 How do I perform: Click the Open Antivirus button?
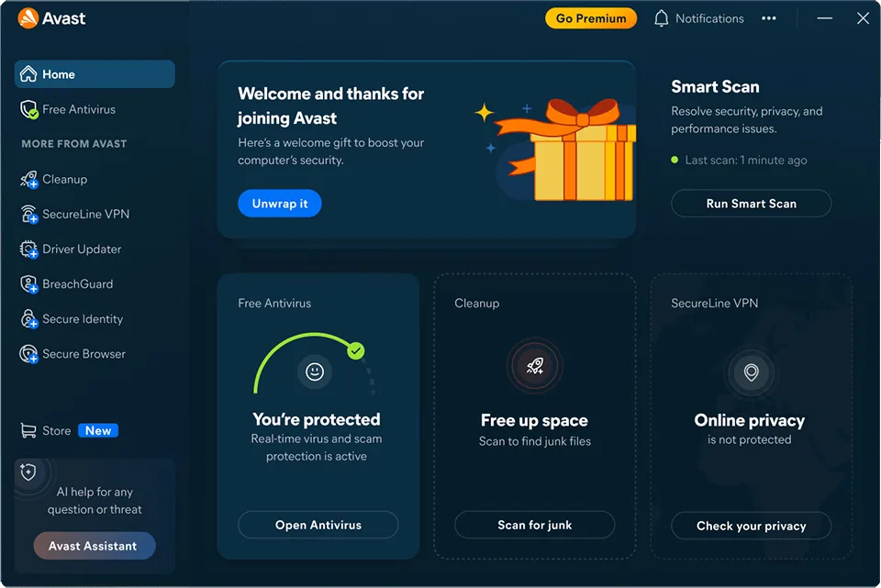pyautogui.click(x=318, y=525)
